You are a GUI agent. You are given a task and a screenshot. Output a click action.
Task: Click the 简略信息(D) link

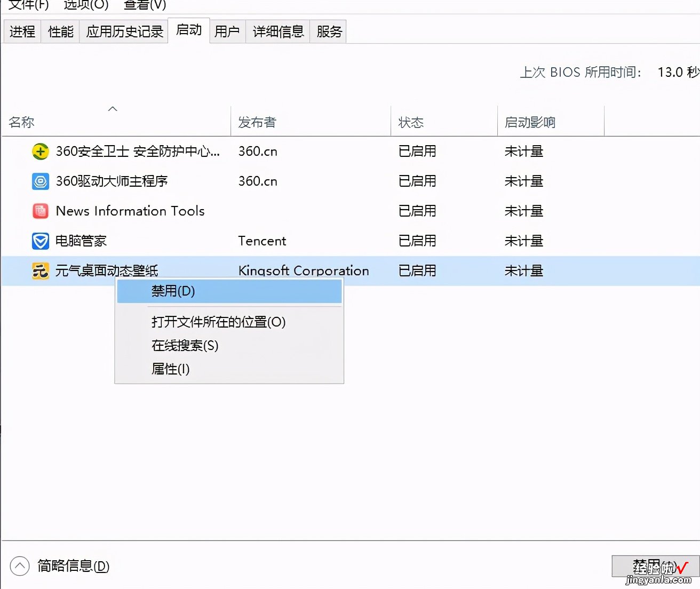(73, 566)
